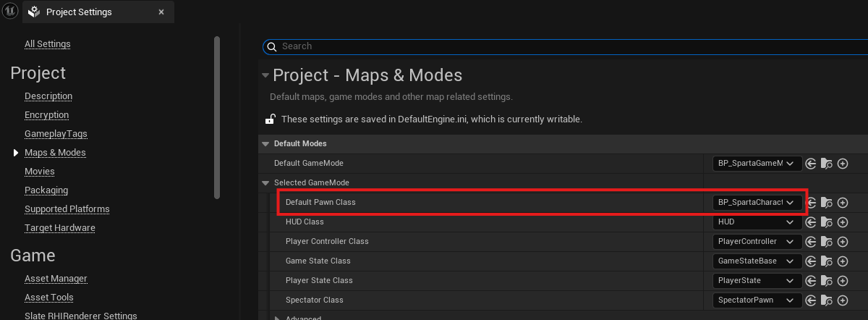Open Supported Platforms settings

67,209
